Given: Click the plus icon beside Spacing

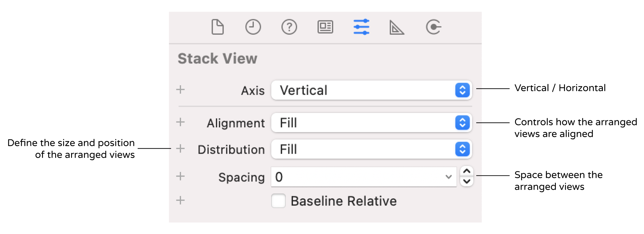Looking at the screenshot, I should [x=180, y=176].
